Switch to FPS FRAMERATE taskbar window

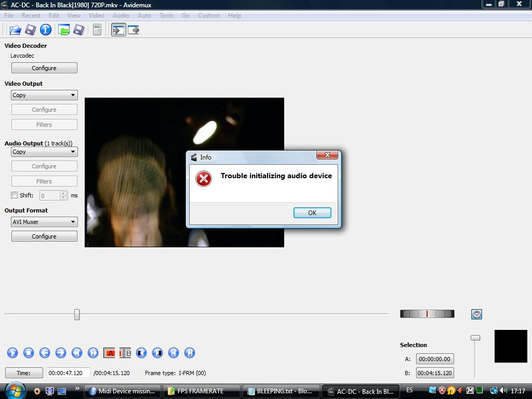[202, 391]
